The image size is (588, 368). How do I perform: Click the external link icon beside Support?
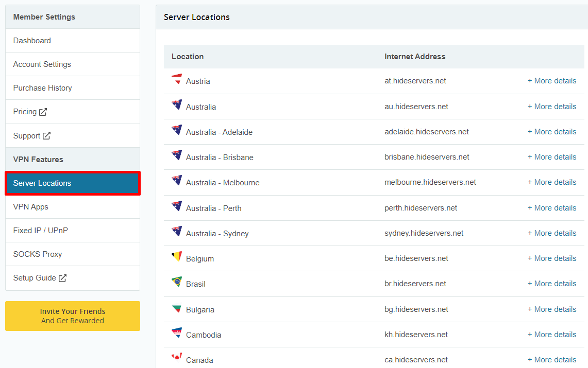point(46,135)
